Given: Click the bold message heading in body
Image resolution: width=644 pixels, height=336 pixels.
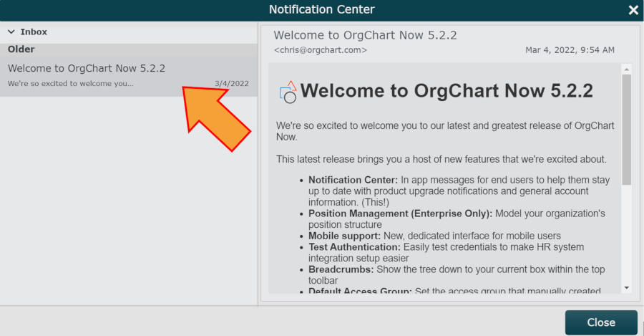Looking at the screenshot, I should (447, 91).
